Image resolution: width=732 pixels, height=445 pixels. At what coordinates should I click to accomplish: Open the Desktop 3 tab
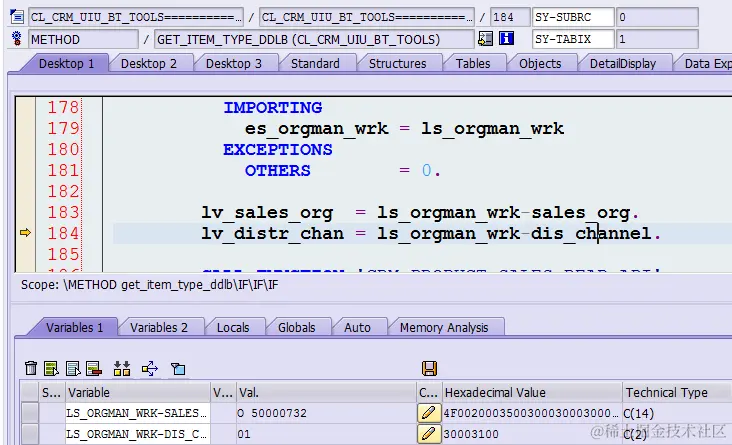(x=233, y=64)
